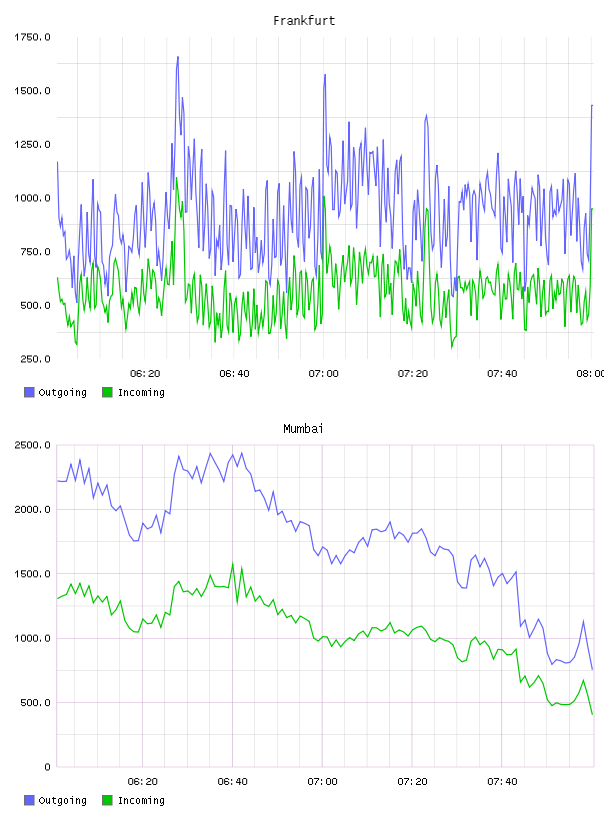Click the 06:20 label on Mumbai's x-axis
608x816 pixels.
pos(143,781)
